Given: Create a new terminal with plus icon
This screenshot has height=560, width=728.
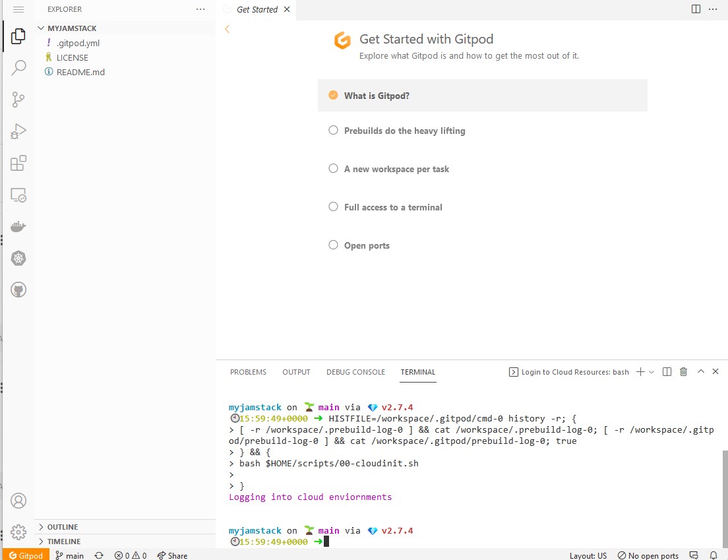Looking at the screenshot, I should click(640, 371).
